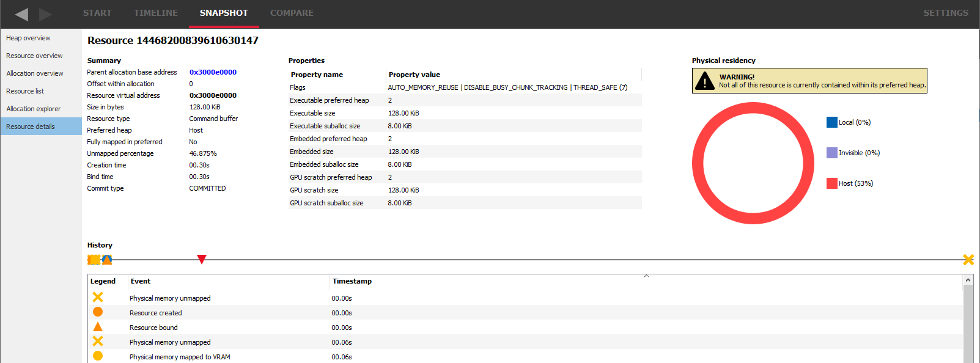This screenshot has width=980, height=363.
Task: Click the yellow circle mapped to VRAM icon
Action: (x=98, y=356)
